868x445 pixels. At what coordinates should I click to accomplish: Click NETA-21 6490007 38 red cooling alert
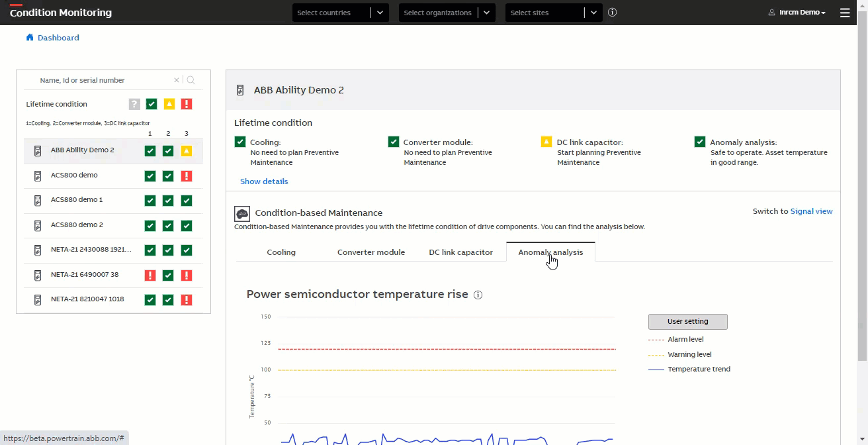pyautogui.click(x=150, y=275)
